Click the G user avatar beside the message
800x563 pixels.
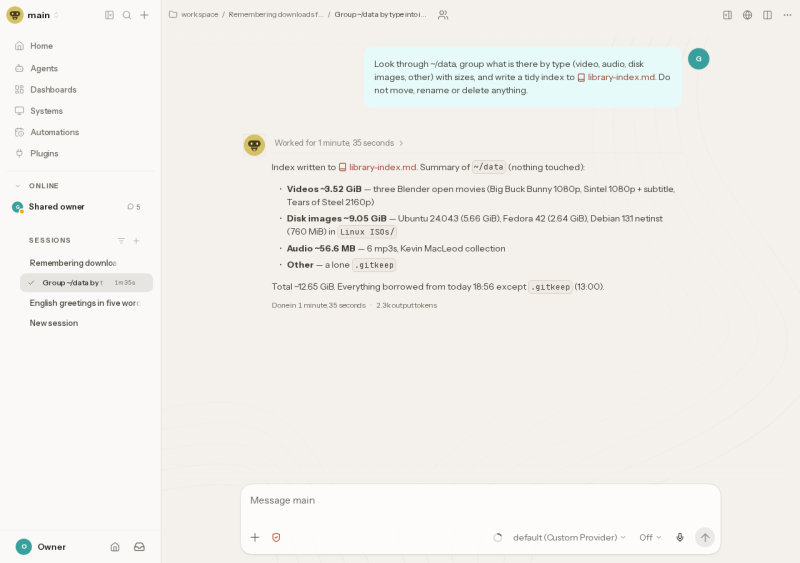pyautogui.click(x=698, y=59)
